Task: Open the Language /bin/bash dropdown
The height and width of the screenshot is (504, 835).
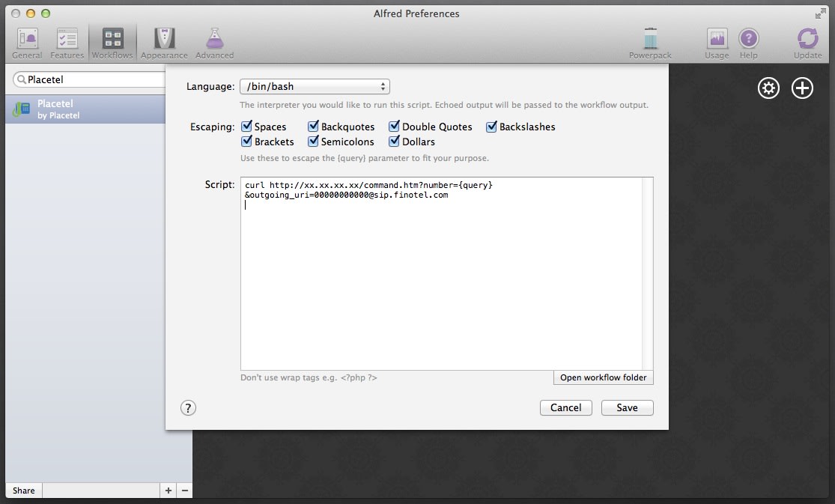Action: (x=315, y=86)
